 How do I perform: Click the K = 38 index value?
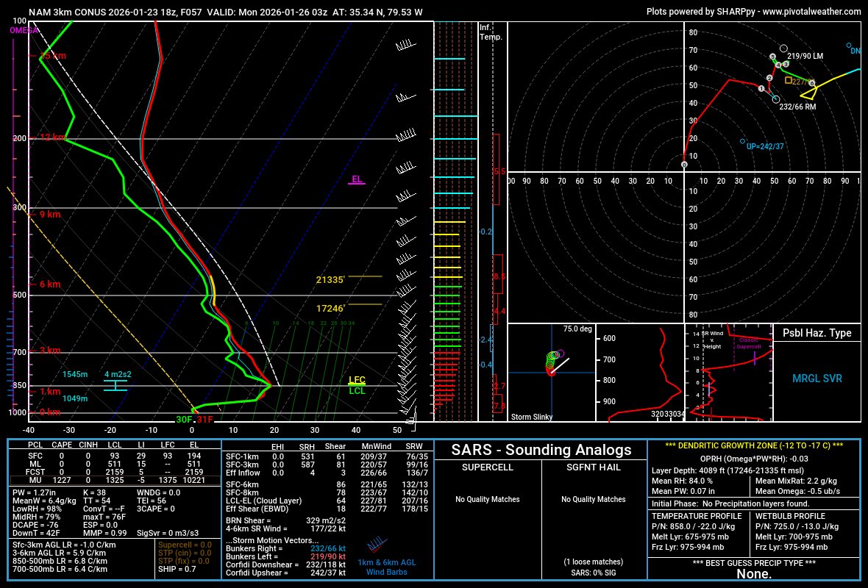pyautogui.click(x=94, y=492)
